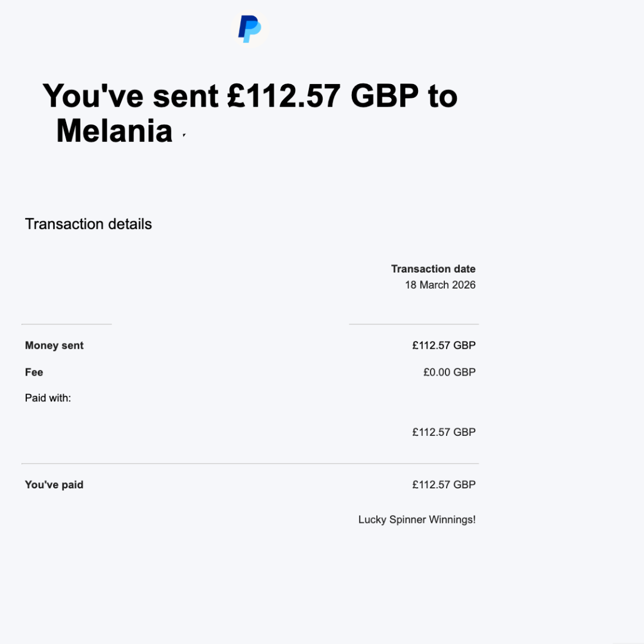The image size is (644, 644).
Task: Click the PayPal logo
Action: 249,29
